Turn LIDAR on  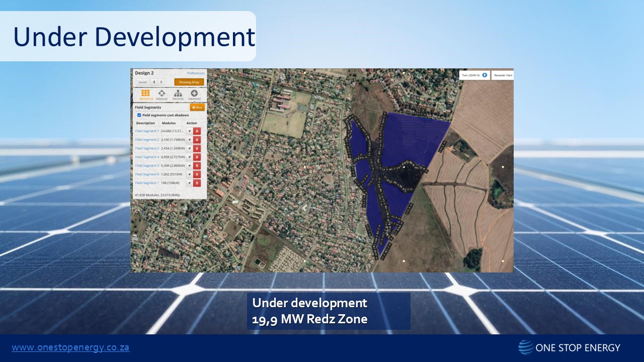[x=474, y=75]
